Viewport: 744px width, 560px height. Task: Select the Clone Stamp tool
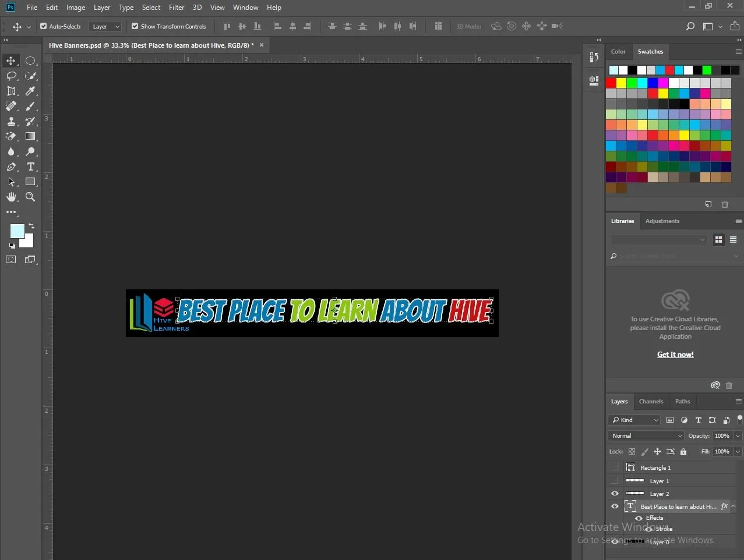(11, 121)
